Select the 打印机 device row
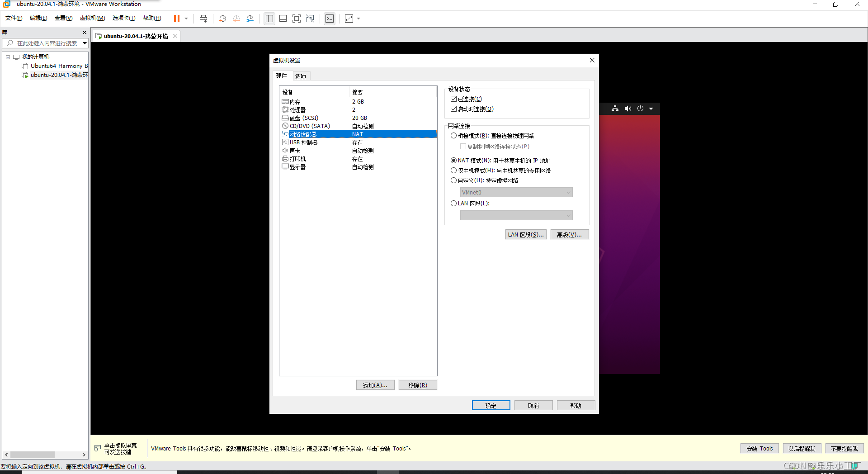Image resolution: width=868 pixels, height=474 pixels. 359,159
